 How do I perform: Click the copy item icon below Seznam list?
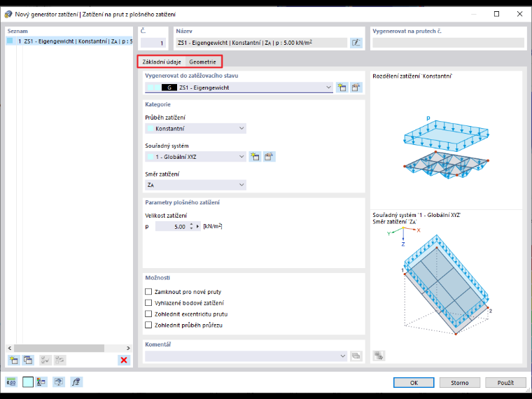click(28, 360)
